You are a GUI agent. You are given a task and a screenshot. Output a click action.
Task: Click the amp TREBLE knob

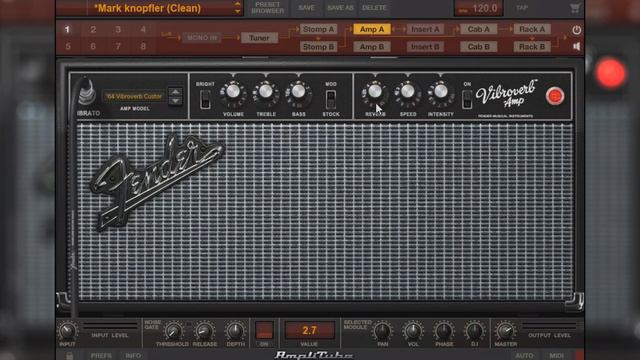pos(266,93)
